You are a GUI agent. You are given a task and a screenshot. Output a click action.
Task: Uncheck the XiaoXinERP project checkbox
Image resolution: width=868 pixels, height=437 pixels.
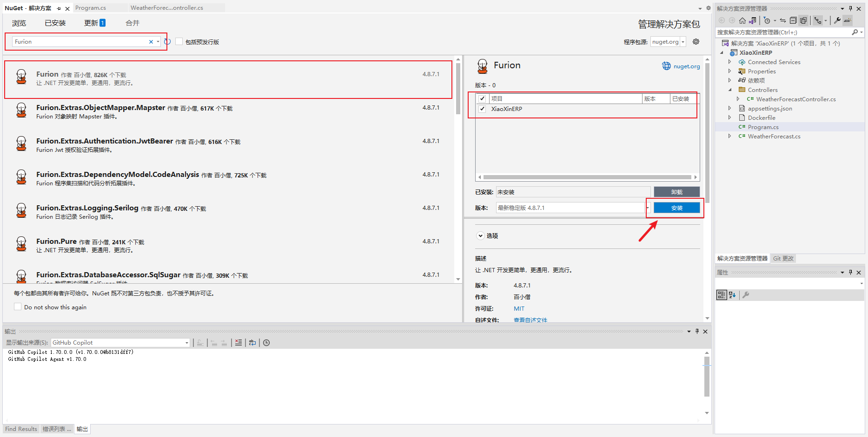482,109
